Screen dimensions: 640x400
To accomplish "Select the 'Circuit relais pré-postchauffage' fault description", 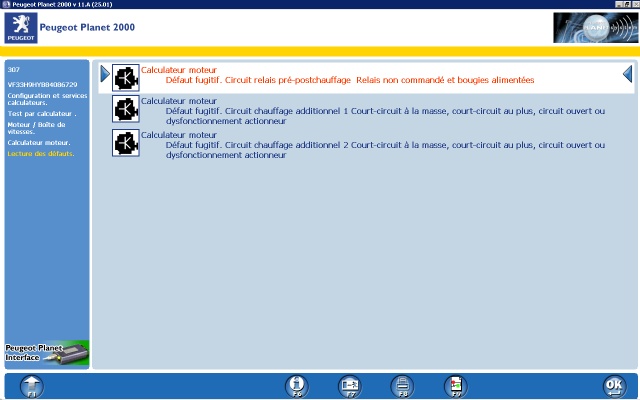I will point(350,80).
